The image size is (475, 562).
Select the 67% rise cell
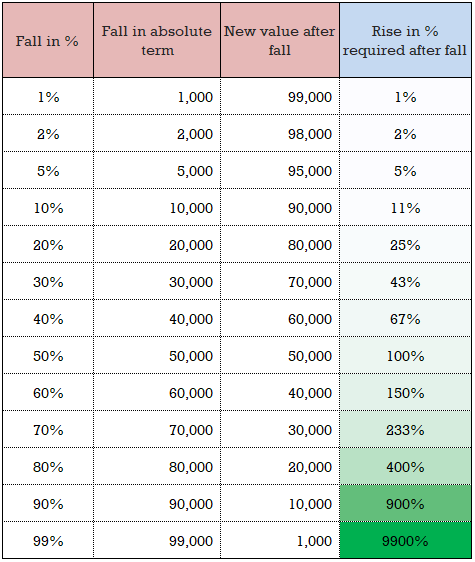coord(405,318)
